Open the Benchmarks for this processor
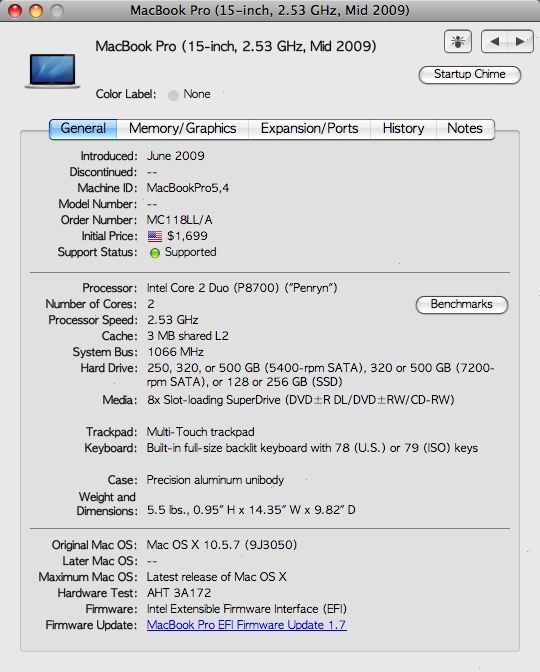The height and width of the screenshot is (672, 540). click(462, 304)
